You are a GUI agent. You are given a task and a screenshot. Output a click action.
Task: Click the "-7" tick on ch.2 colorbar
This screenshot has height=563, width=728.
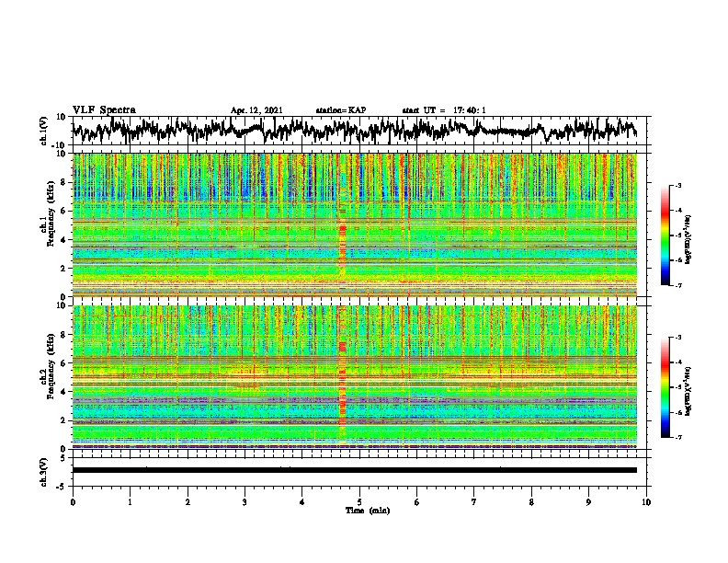(677, 437)
